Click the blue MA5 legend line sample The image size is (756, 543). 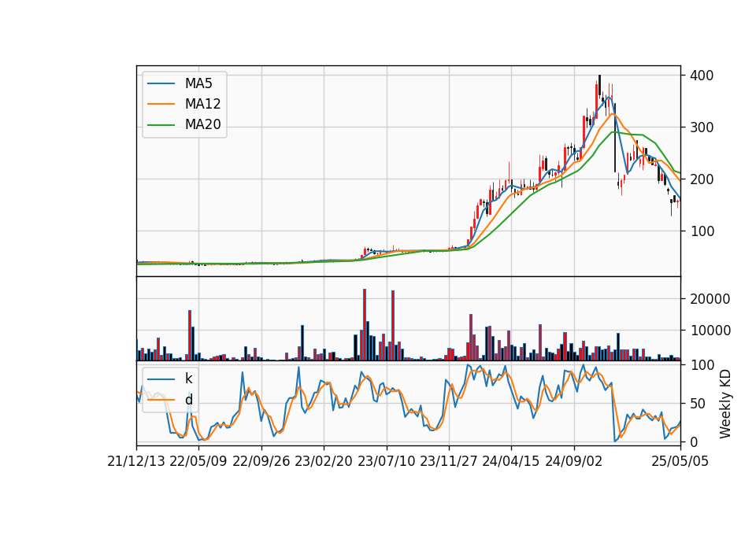(x=161, y=83)
